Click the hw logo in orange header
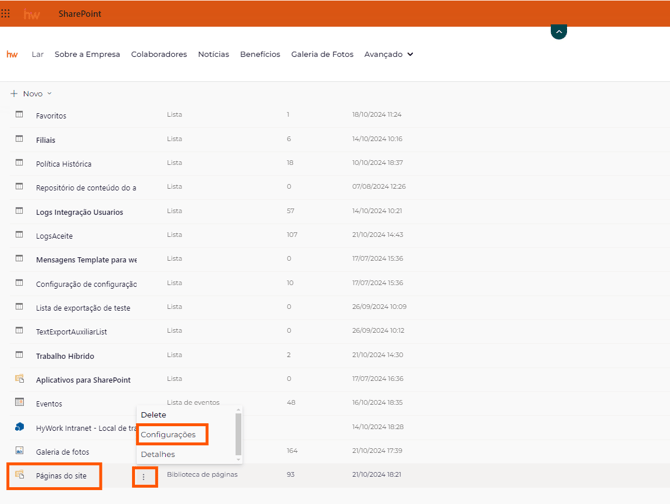Image resolution: width=670 pixels, height=504 pixels. [32, 14]
